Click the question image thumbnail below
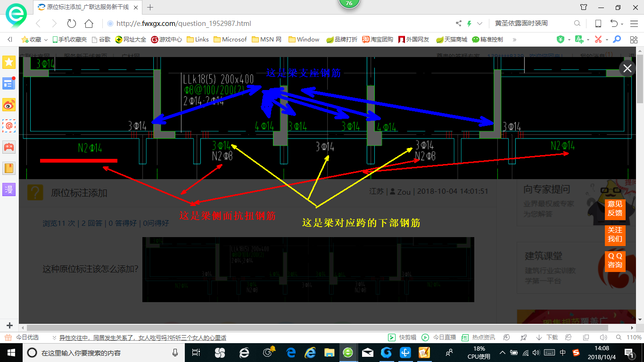Viewport: 644px width, 362px height. pyautogui.click(x=308, y=270)
